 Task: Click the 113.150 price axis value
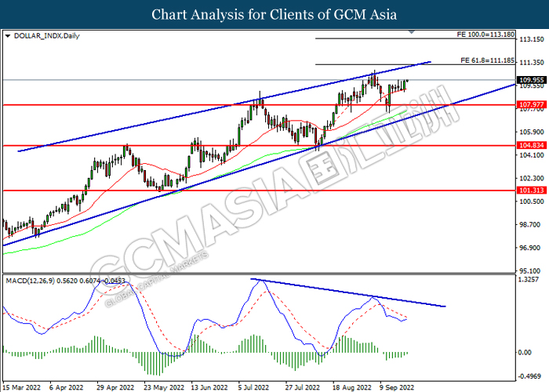click(x=531, y=39)
